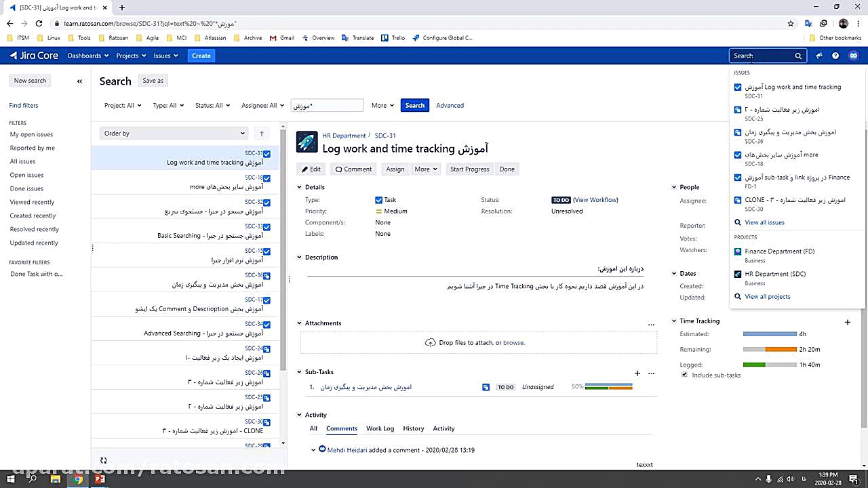Open the Windows Start menu
Viewport: 868px width, 488px height.
point(12,479)
